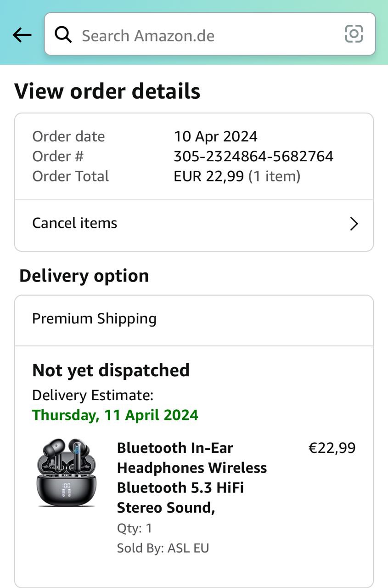388x588 pixels.
Task: Tap the Not yet dispatched status
Action: tap(111, 370)
